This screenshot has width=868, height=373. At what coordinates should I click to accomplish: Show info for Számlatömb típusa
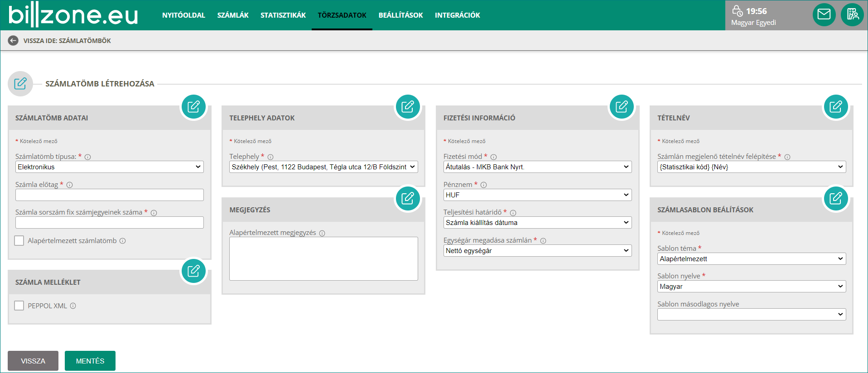pos(88,157)
